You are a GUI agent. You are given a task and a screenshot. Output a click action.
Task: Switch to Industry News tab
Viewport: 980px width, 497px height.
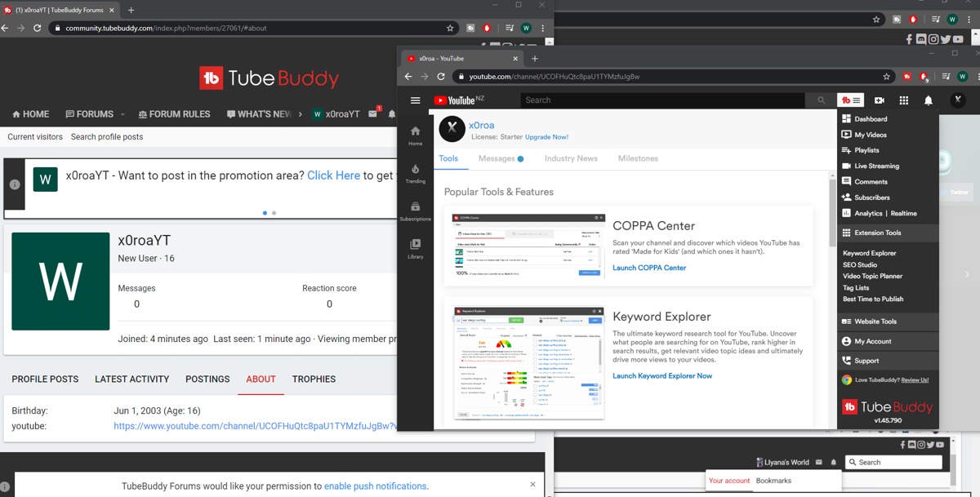[x=571, y=158]
